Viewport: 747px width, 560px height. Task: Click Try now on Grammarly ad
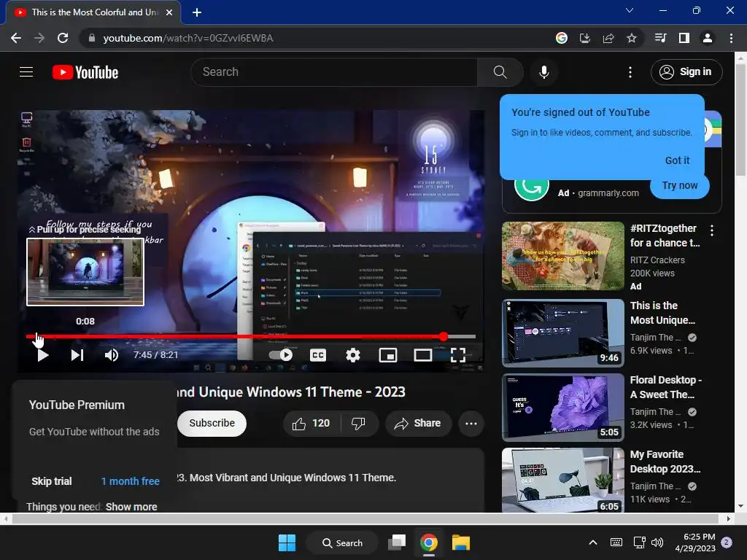679,186
